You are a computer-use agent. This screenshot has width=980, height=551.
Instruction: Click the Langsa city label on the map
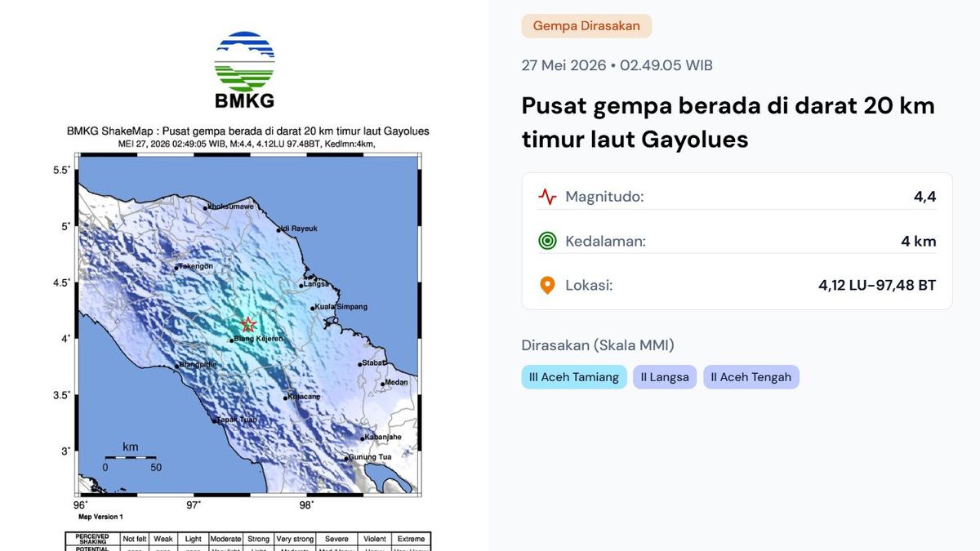coord(317,284)
